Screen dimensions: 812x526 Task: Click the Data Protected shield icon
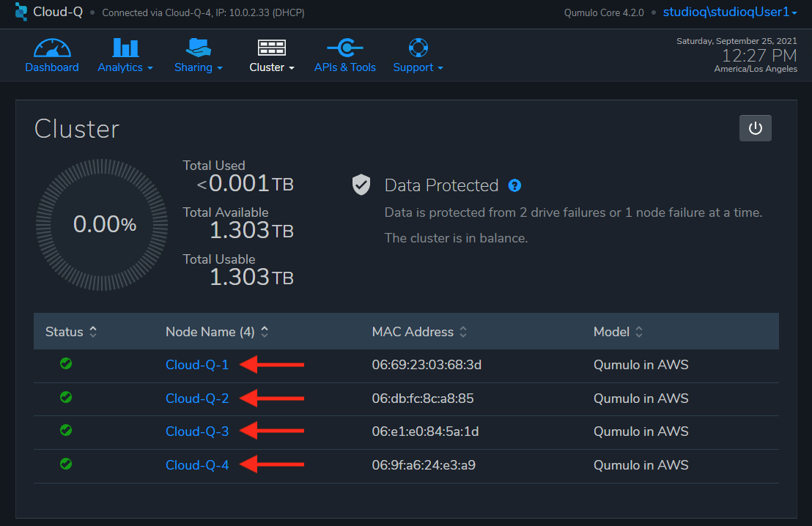point(361,185)
